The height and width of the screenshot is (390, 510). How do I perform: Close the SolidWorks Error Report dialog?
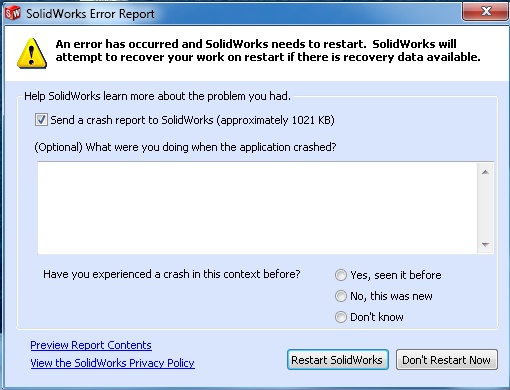click(486, 11)
